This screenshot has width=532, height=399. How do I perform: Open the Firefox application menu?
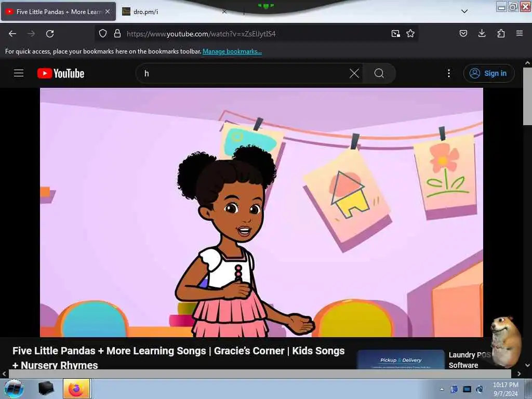[x=520, y=33]
